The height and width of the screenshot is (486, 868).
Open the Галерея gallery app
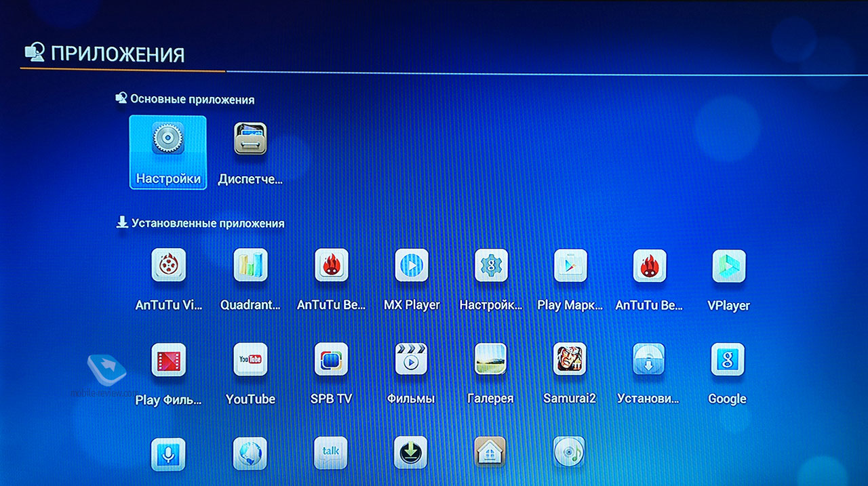pyautogui.click(x=490, y=373)
